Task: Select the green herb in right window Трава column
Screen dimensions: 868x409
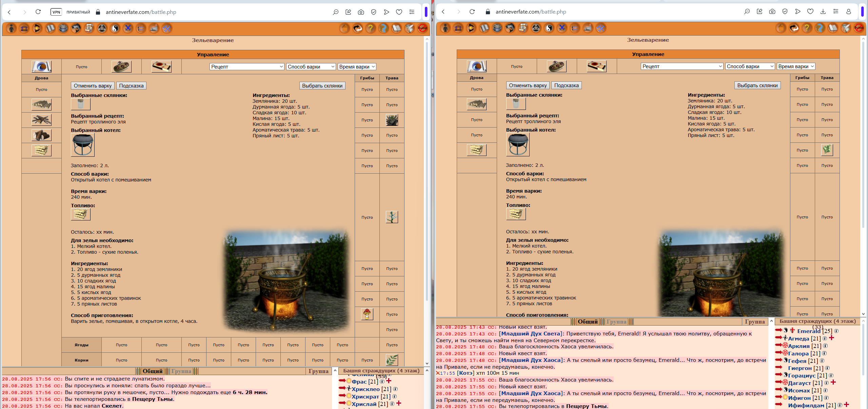Action: click(x=827, y=150)
